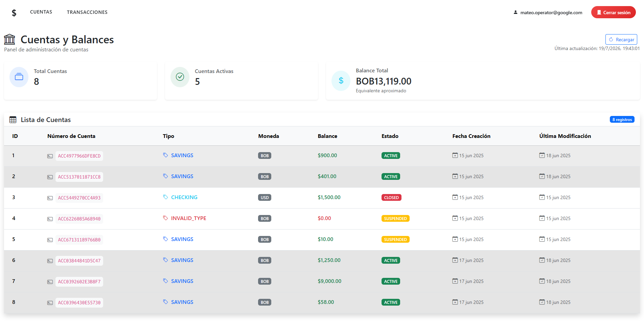Click the red CLOSED status badge
Image resolution: width=644 pixels, height=335 pixels.
391,197
